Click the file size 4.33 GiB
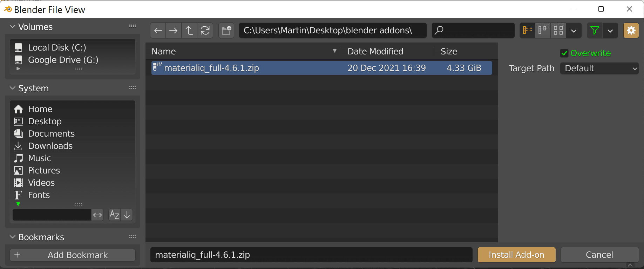644x269 pixels. pos(464,68)
